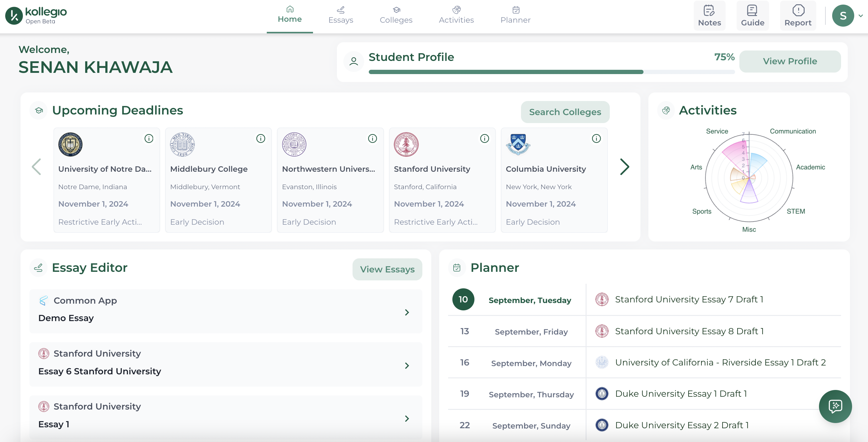868x442 pixels.
Task: Open the user account dropdown arrow
Action: (861, 16)
